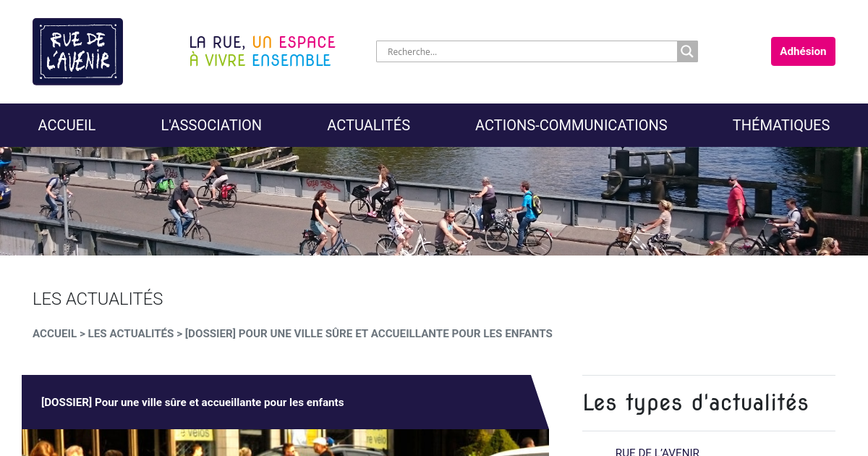Viewport: 868px width, 456px height.
Task: Open the ACCUEIL menu item
Action: point(67,125)
